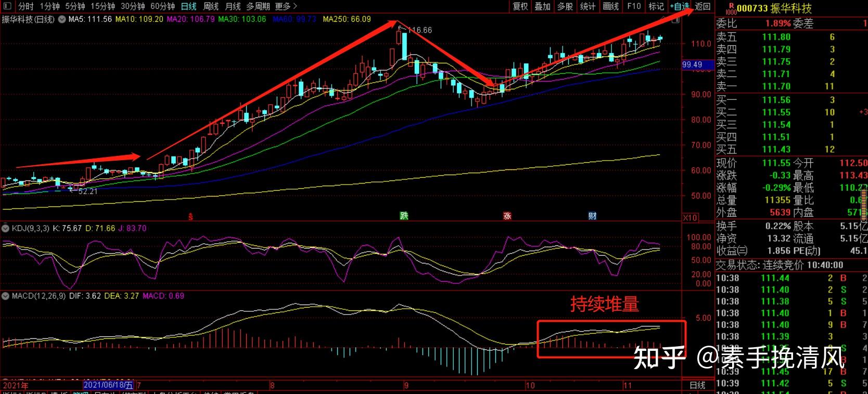Image resolution: width=868 pixels, height=394 pixels.
Task: Expand the 更多 periods menu
Action: (x=286, y=6)
